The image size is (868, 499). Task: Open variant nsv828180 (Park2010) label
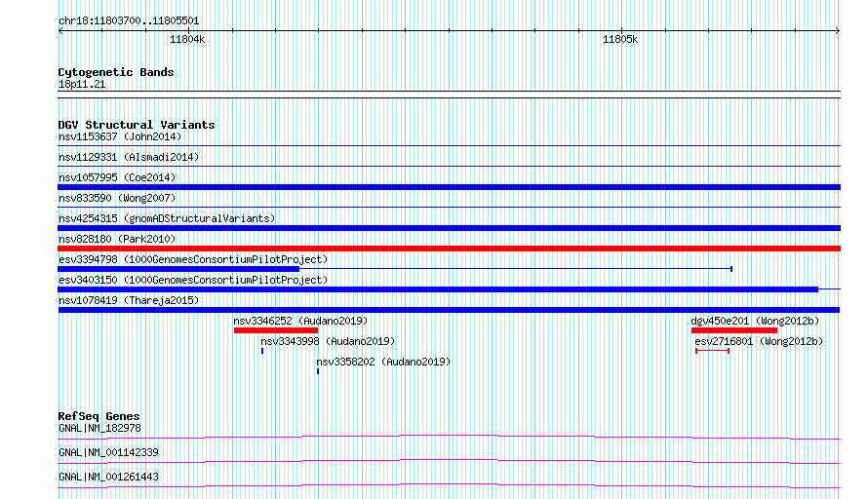coord(117,239)
